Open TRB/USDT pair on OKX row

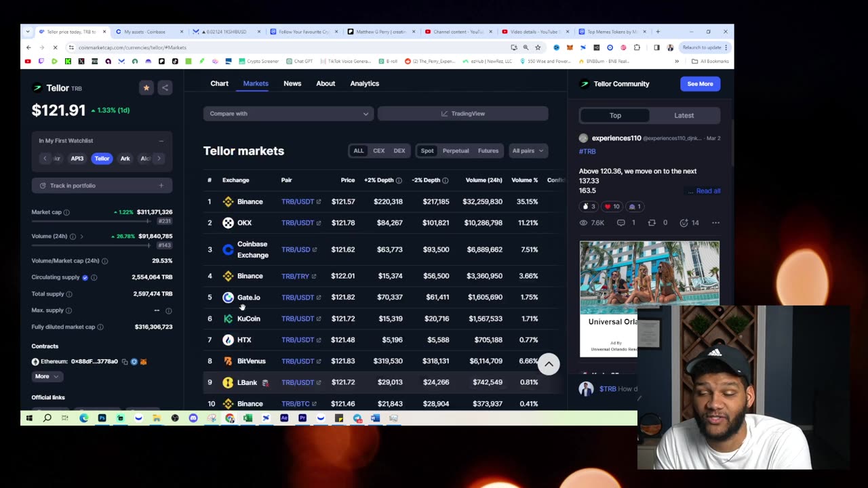301,223
